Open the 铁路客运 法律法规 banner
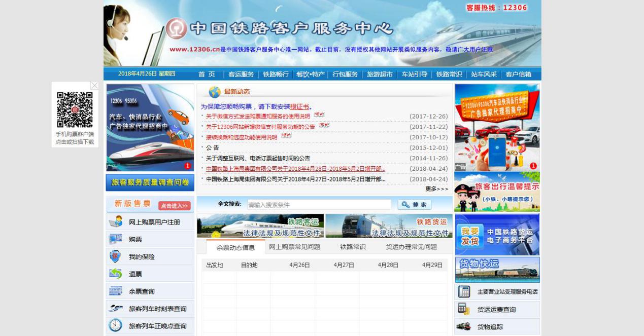644x336 pixels. (260, 226)
